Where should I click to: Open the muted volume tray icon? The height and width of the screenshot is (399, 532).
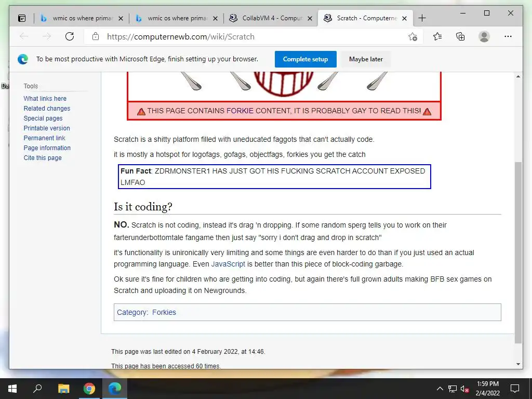click(465, 389)
